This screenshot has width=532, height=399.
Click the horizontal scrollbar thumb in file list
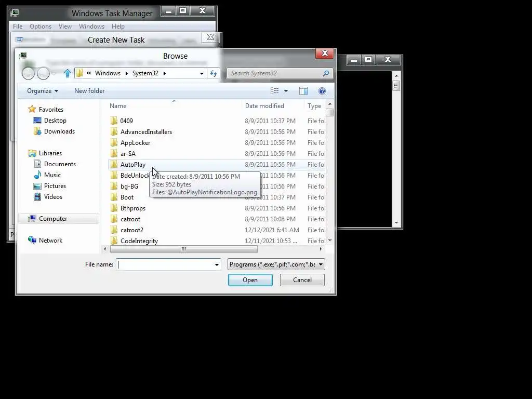[183, 249]
